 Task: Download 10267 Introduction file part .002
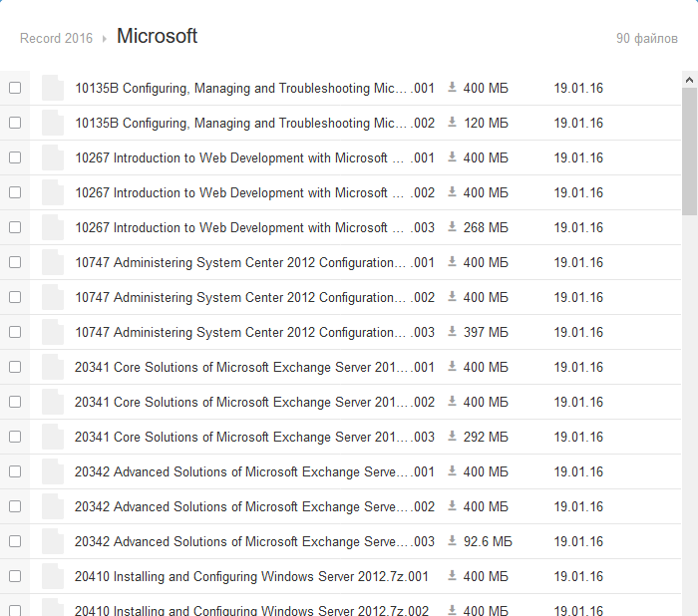(x=452, y=192)
